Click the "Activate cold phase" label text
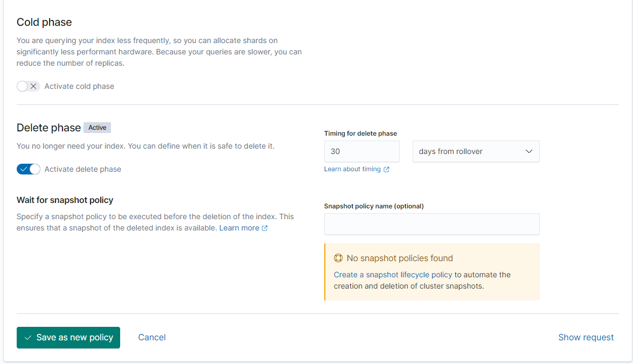The image size is (633, 364). [x=79, y=86]
